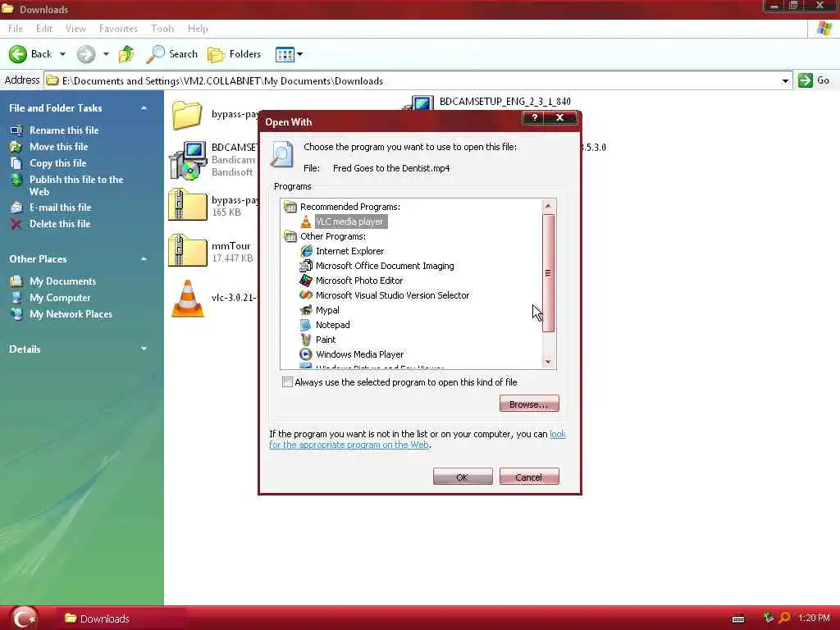This screenshot has height=630, width=840.
Task: Open the Tools menu
Action: [162, 29]
